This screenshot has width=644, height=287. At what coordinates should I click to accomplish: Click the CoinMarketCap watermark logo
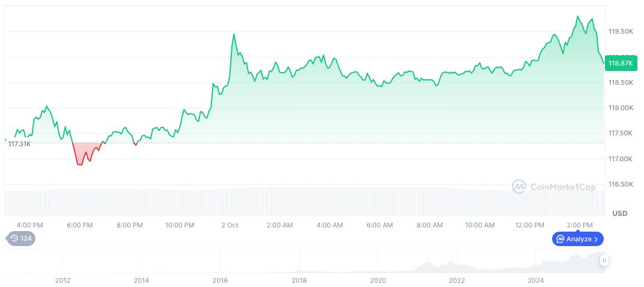(554, 187)
